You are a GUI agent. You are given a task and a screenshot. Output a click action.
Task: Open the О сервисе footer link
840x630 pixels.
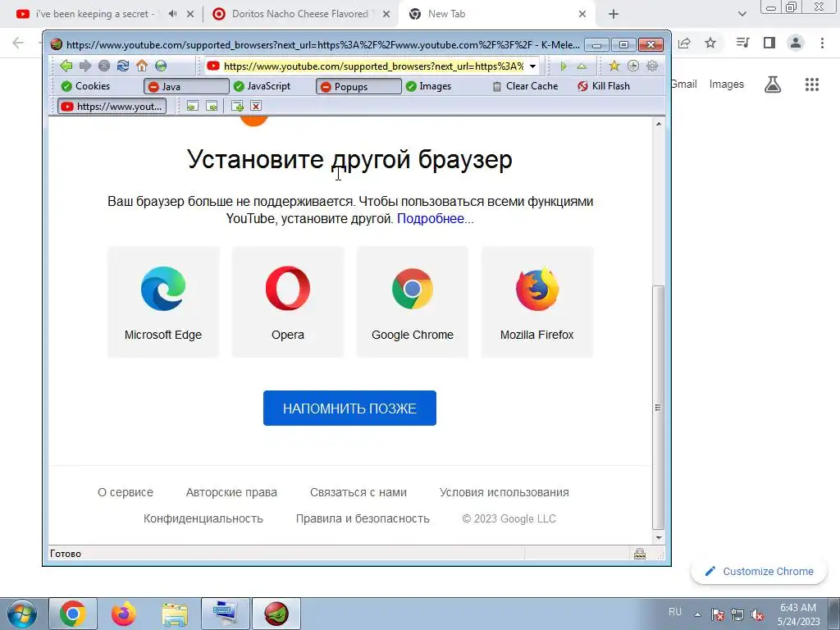(x=126, y=492)
